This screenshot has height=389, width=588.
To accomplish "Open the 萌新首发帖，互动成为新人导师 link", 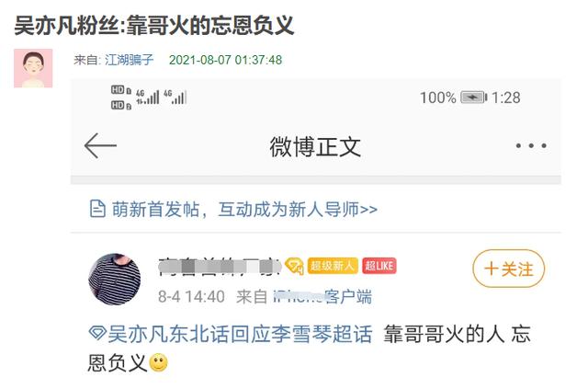I will 244,209.
